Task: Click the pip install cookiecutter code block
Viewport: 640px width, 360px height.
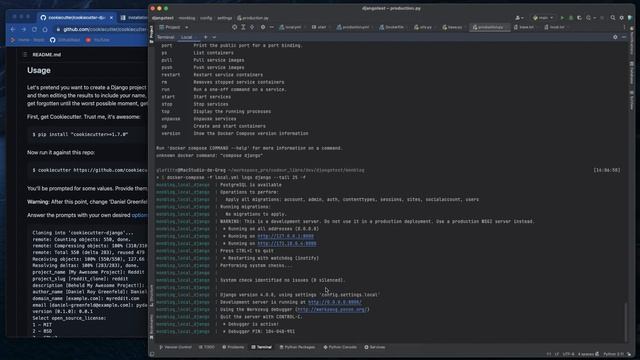Action: pyautogui.click(x=88, y=134)
